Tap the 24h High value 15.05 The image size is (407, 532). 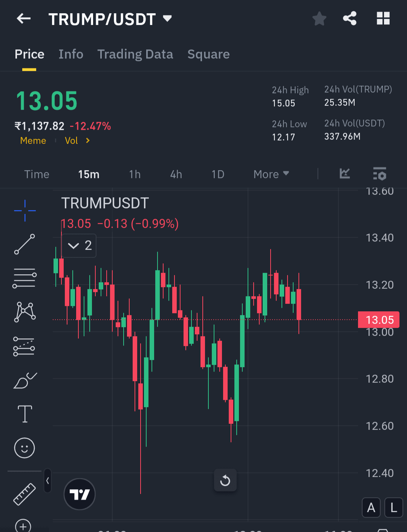(284, 103)
